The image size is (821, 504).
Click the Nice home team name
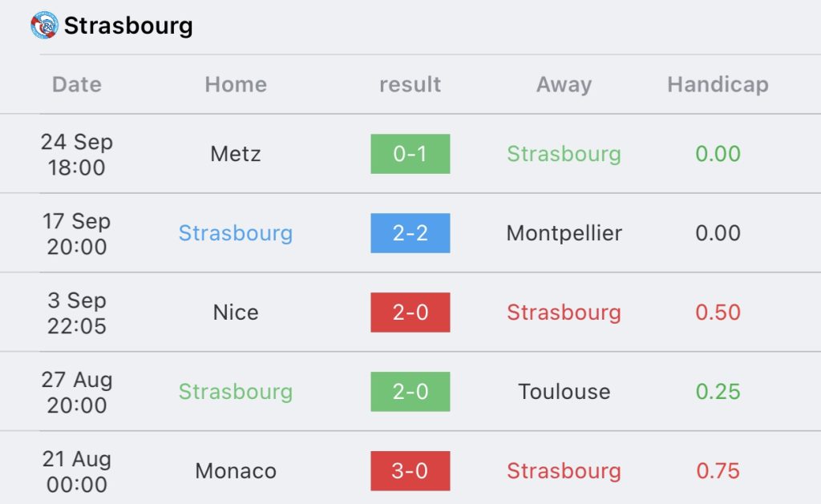coord(236,312)
